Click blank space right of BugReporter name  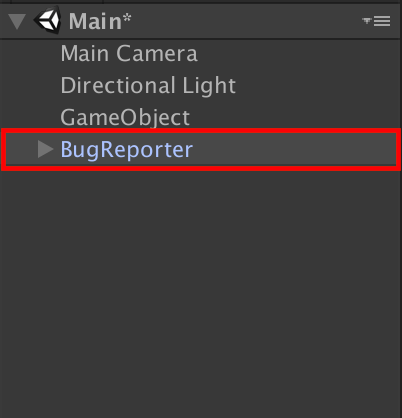pyautogui.click(x=293, y=149)
